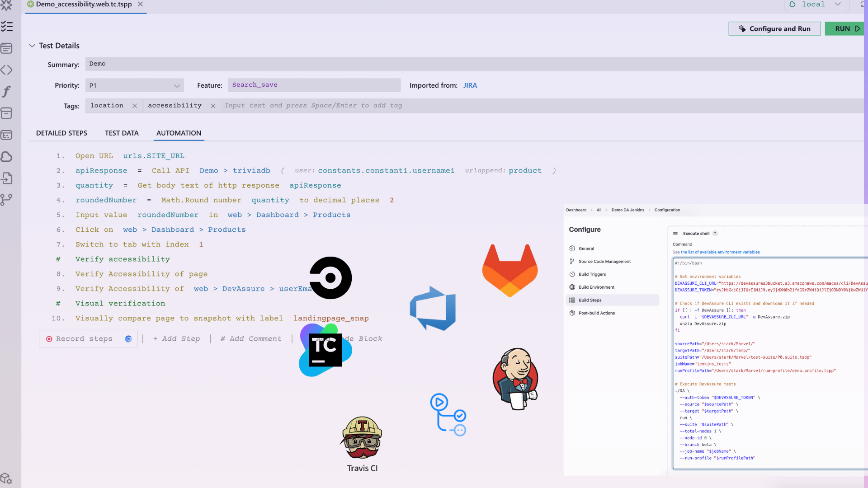This screenshot has height=488, width=868.
Task: Open the cloud sidebar icon
Action: pos(7,157)
